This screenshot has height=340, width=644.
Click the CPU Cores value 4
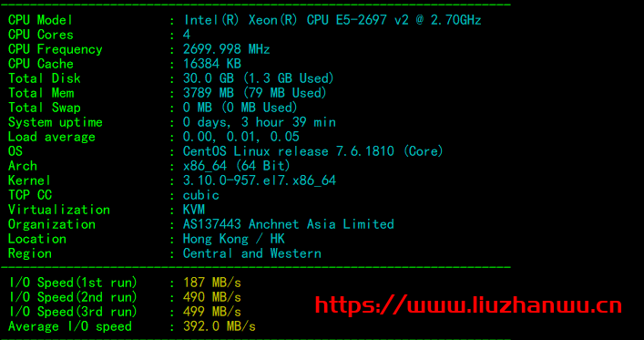pyautogui.click(x=187, y=35)
